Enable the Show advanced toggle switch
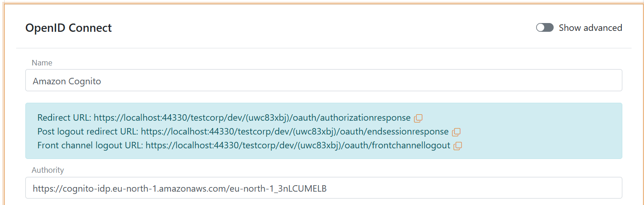 (x=544, y=28)
